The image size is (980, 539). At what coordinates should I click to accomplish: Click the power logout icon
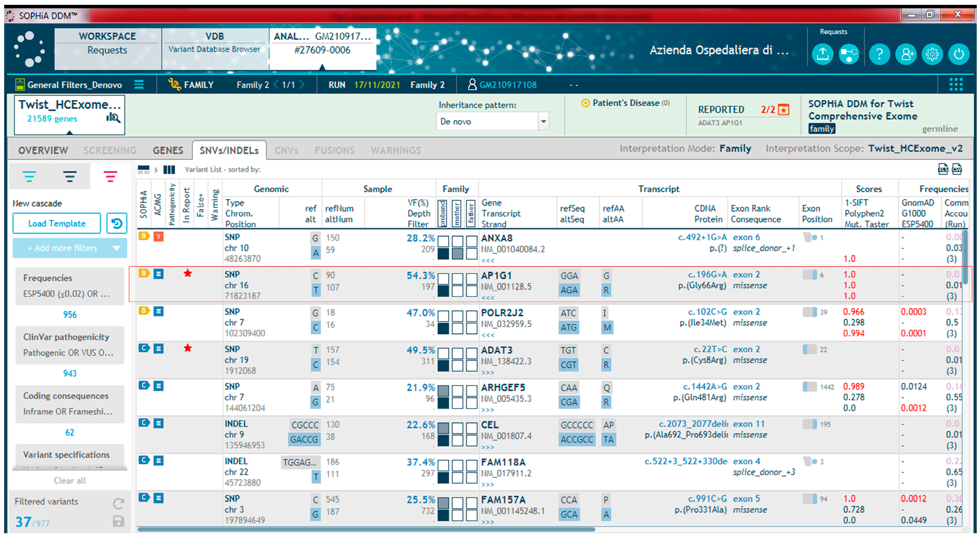(x=958, y=54)
